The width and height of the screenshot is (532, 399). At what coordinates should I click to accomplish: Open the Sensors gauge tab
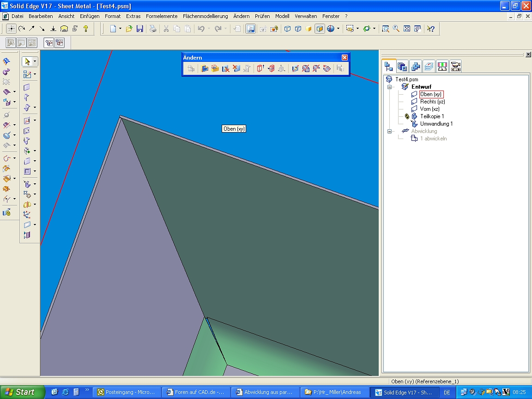[442, 66]
